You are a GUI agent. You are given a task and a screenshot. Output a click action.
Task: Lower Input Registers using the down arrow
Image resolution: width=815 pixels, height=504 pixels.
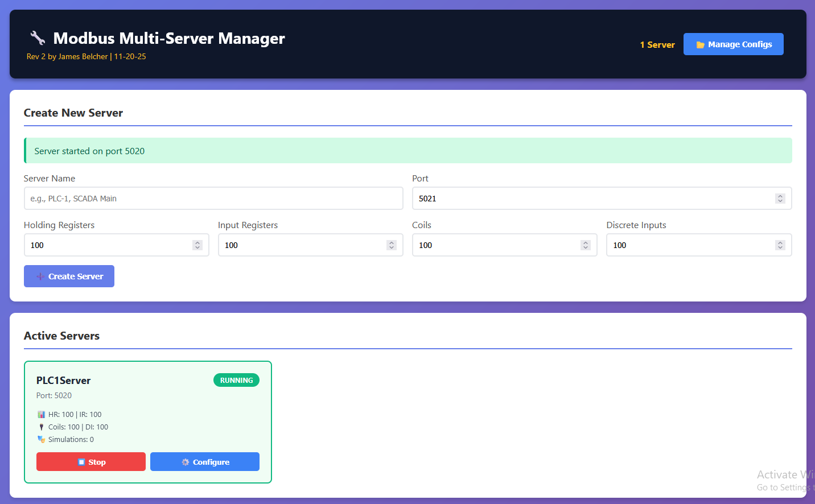coord(392,248)
